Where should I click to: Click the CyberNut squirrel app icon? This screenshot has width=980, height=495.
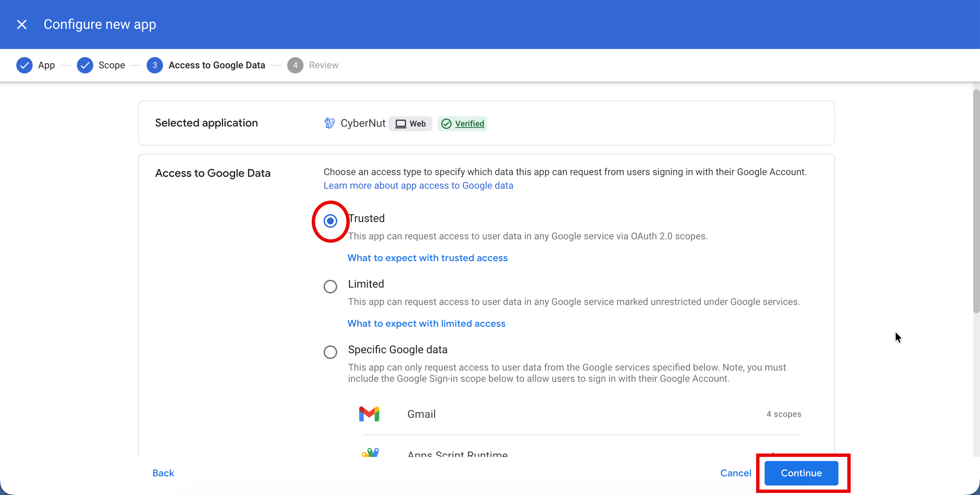[x=329, y=123]
